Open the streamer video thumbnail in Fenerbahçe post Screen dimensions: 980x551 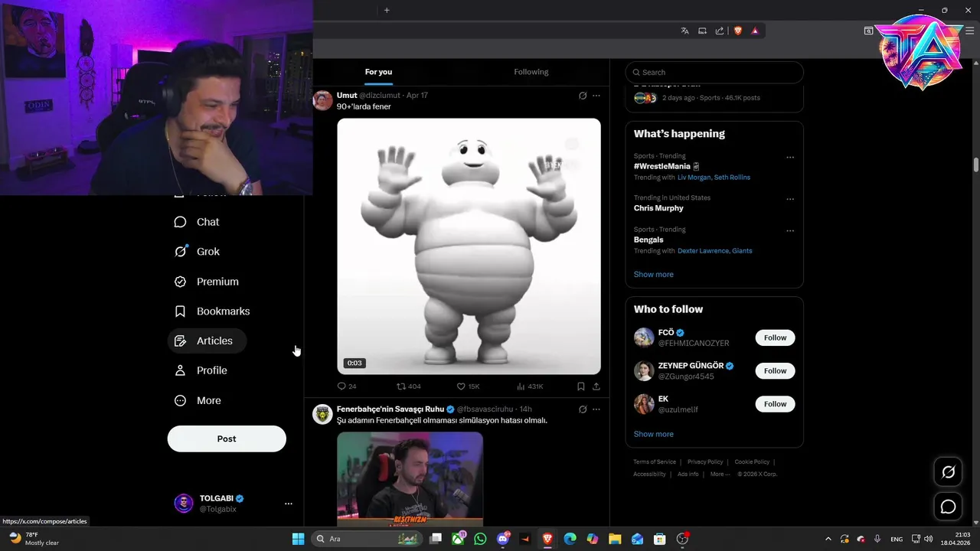tap(410, 479)
